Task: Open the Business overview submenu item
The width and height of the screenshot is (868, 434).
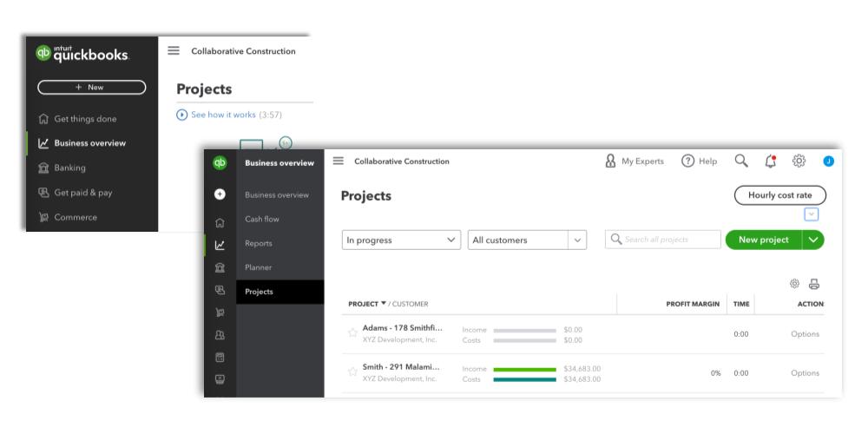Action: 277,194
